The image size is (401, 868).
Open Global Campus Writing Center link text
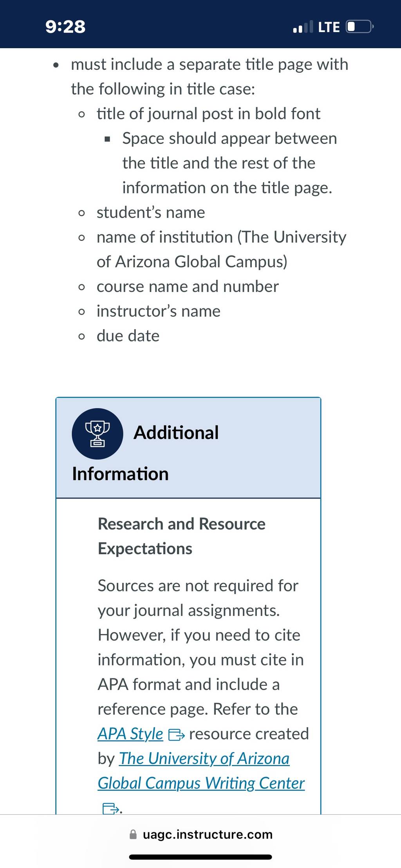201,783
